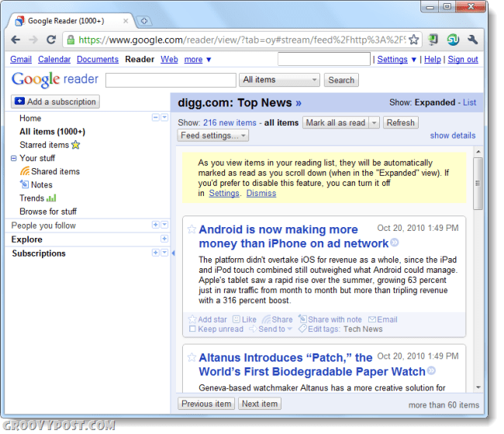Open the Web link
Screen dimensions: 504x434
coord(169,60)
